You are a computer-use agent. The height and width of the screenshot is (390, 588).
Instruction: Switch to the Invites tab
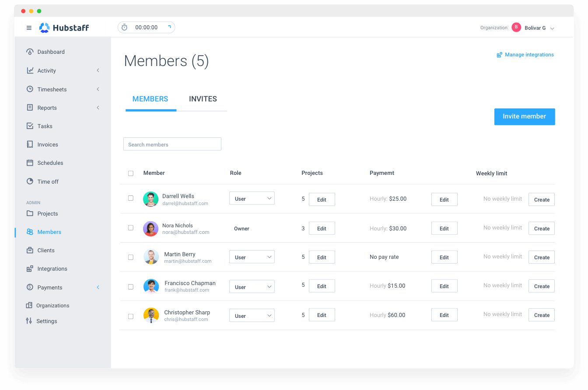203,99
